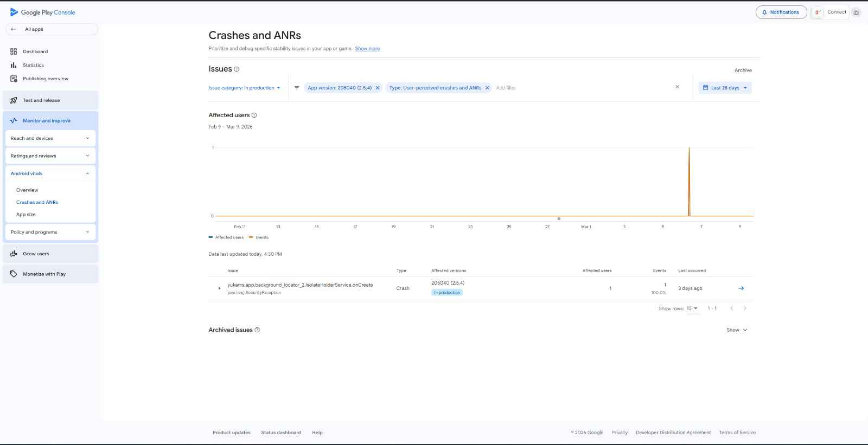Expand the IsolateHolderService.onCreate crash row
868x445 pixels.
(x=219, y=288)
